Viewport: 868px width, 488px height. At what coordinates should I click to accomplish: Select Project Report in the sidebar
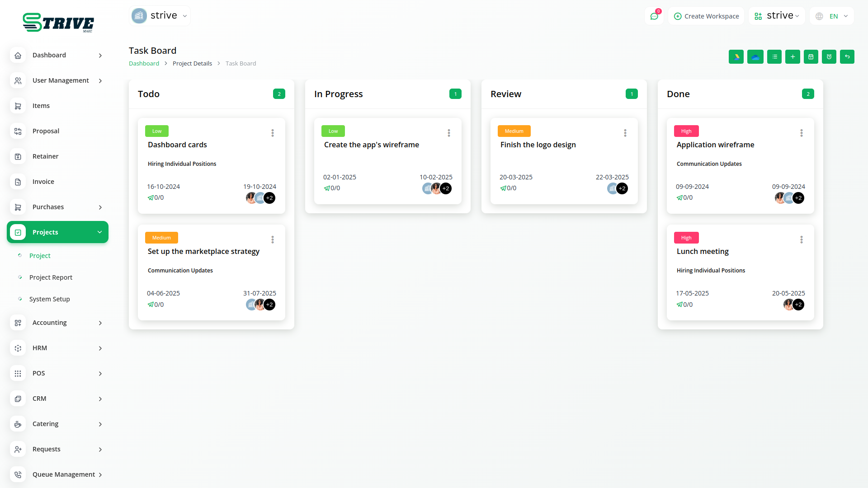pos(51,277)
